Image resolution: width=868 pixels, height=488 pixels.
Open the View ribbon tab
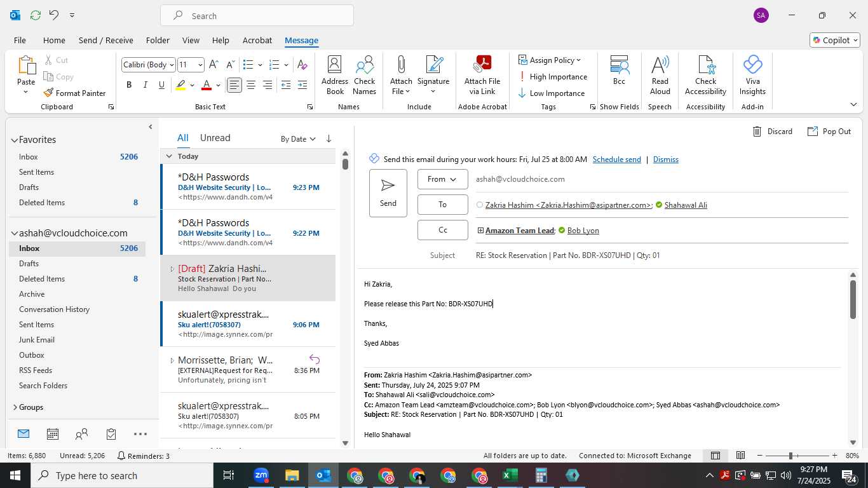(191, 40)
